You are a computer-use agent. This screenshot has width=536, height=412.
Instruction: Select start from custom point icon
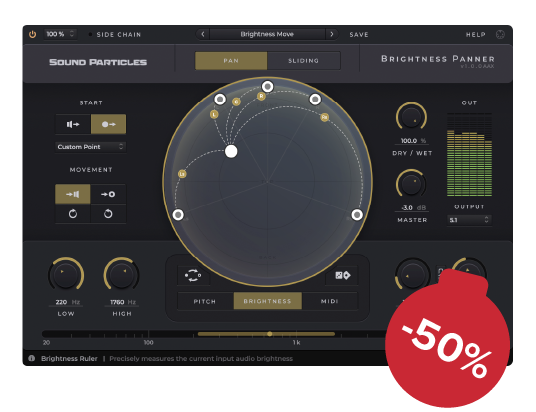pos(108,124)
